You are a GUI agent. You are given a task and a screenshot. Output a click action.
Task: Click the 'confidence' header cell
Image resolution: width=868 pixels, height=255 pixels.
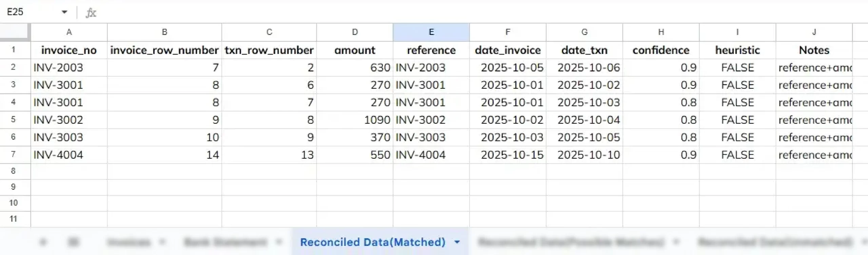661,50
